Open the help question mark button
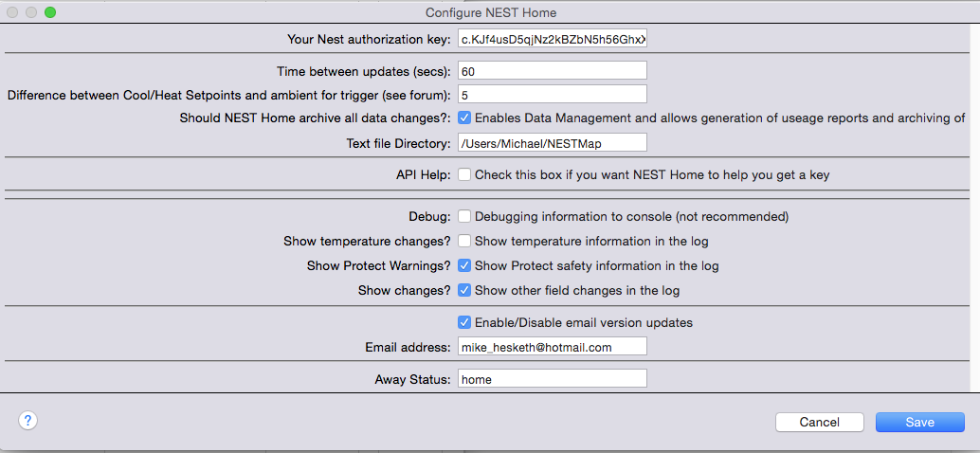The width and height of the screenshot is (980, 453). (28, 420)
